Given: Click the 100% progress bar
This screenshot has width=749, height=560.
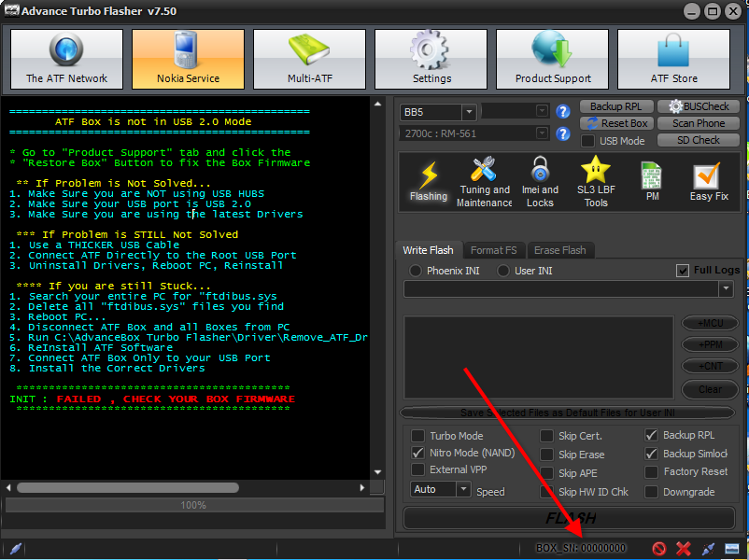Looking at the screenshot, I should 194,505.
